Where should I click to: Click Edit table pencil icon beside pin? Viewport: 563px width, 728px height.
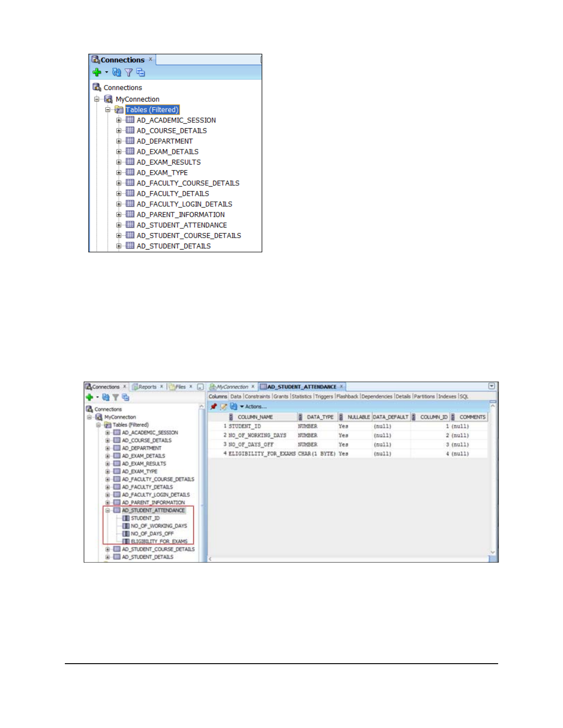click(224, 407)
